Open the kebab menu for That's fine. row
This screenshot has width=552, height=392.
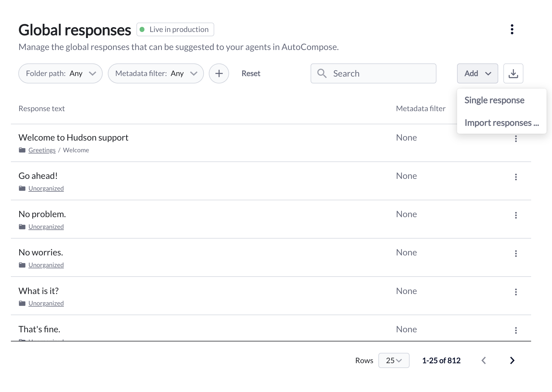[x=516, y=331]
